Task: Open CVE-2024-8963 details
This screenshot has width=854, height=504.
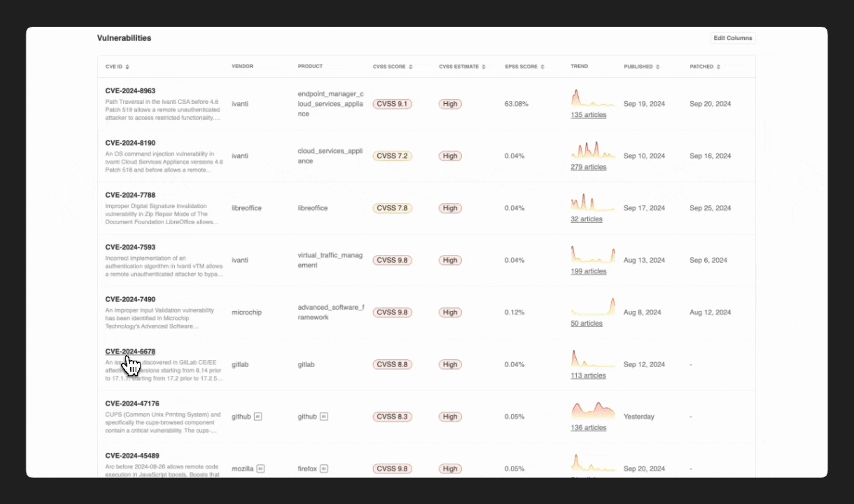Action: (x=130, y=91)
